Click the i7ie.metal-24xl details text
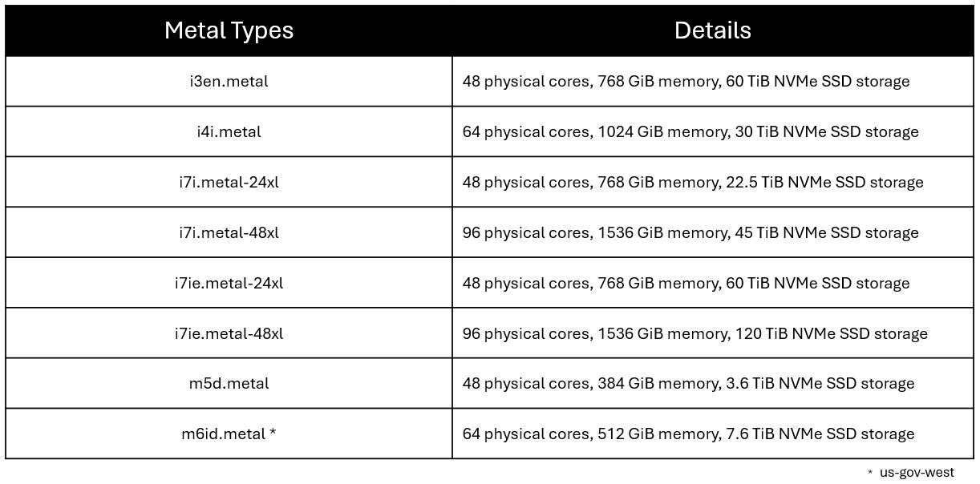 point(686,283)
